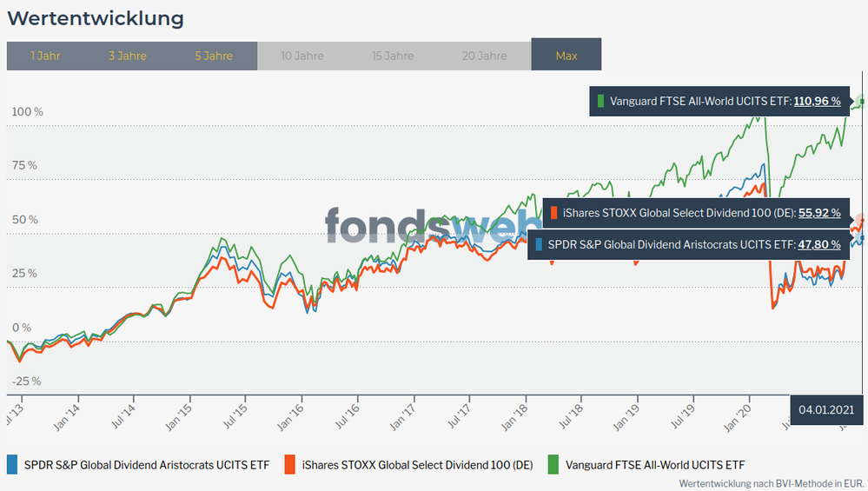Click the 04.01.2021 date marker
The image size is (868, 491).
pos(827,409)
